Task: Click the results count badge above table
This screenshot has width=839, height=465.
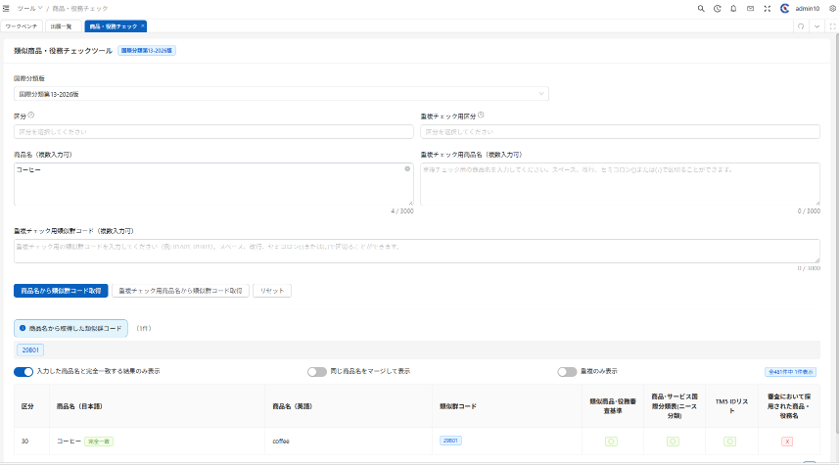Action: (x=790, y=372)
